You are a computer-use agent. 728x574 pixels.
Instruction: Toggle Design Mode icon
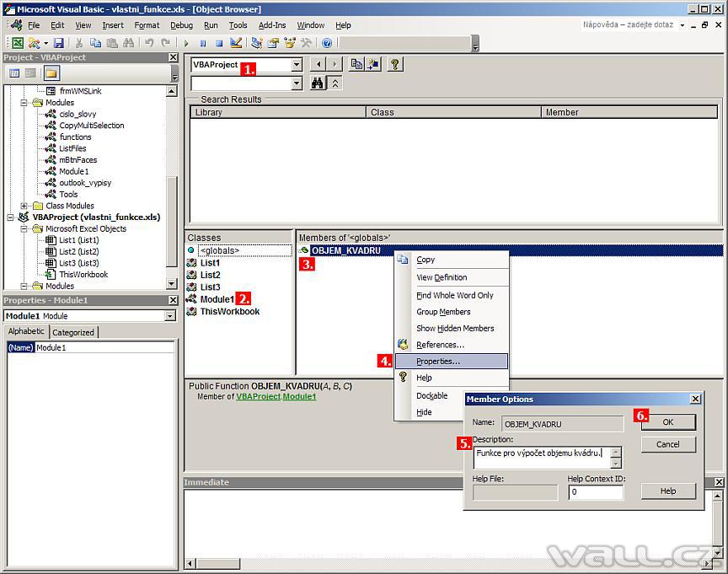pyautogui.click(x=236, y=43)
